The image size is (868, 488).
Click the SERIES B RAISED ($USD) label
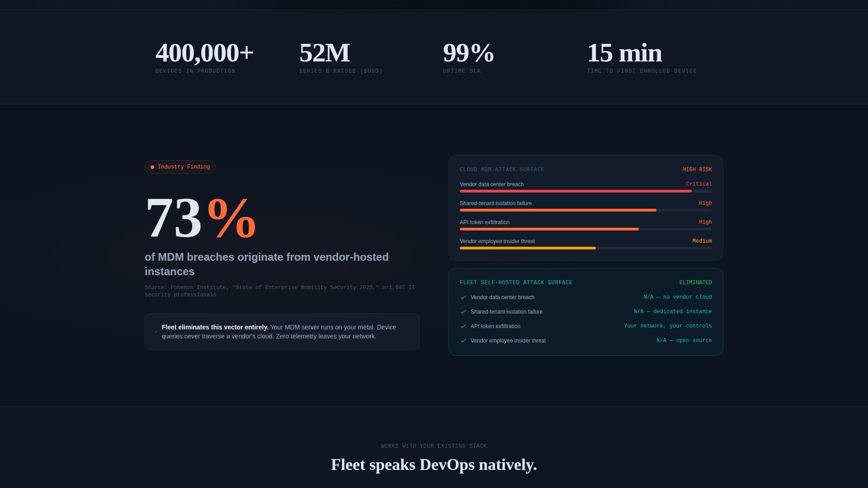click(x=341, y=71)
